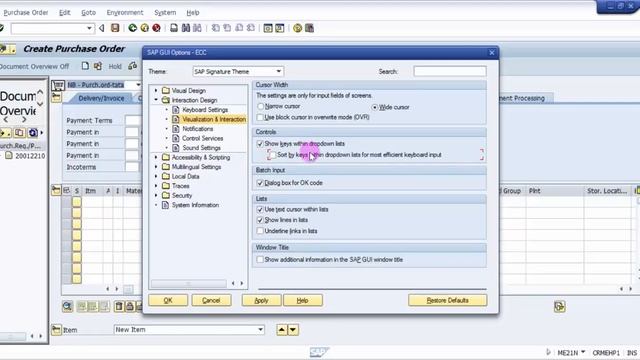This screenshot has height=360, width=640.
Task: Open the command field dropdown arrow
Action: (x=89, y=28)
